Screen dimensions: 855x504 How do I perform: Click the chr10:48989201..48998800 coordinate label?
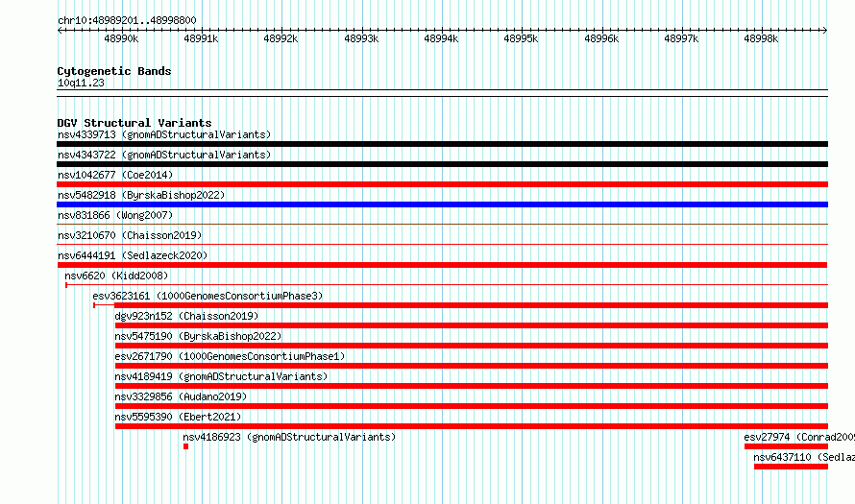point(127,21)
